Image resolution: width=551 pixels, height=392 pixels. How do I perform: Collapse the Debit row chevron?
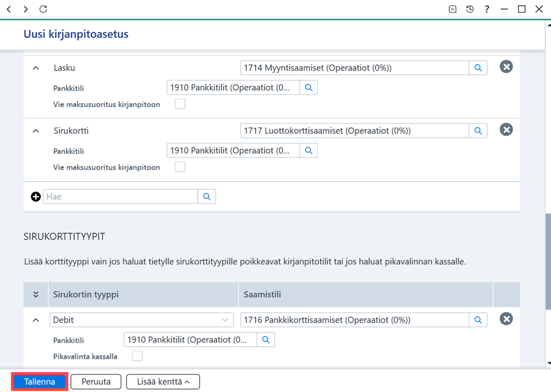pyautogui.click(x=36, y=320)
